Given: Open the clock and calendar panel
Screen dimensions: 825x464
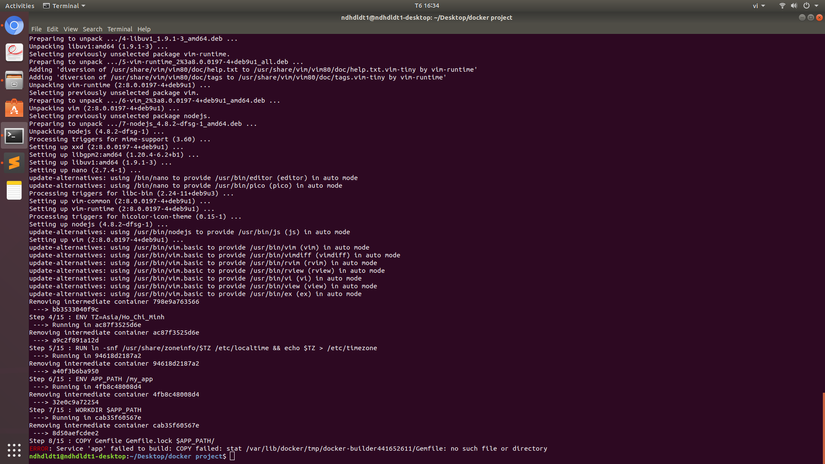Looking at the screenshot, I should point(427,6).
